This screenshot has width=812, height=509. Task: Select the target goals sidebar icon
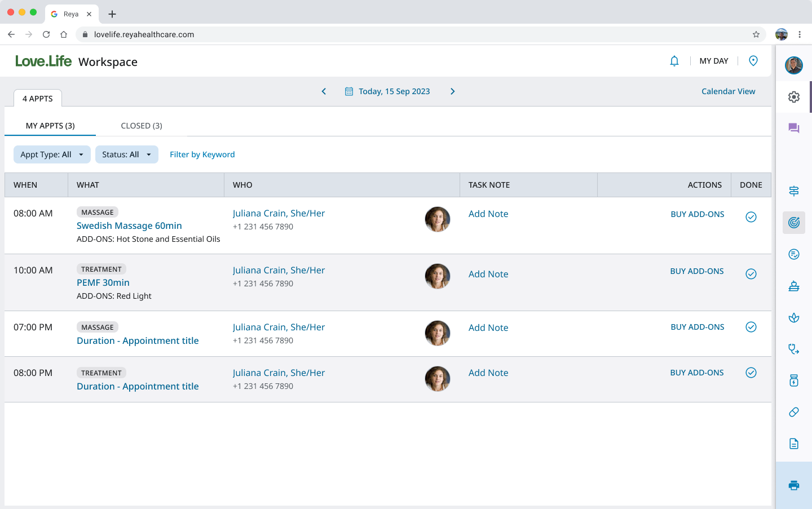793,223
